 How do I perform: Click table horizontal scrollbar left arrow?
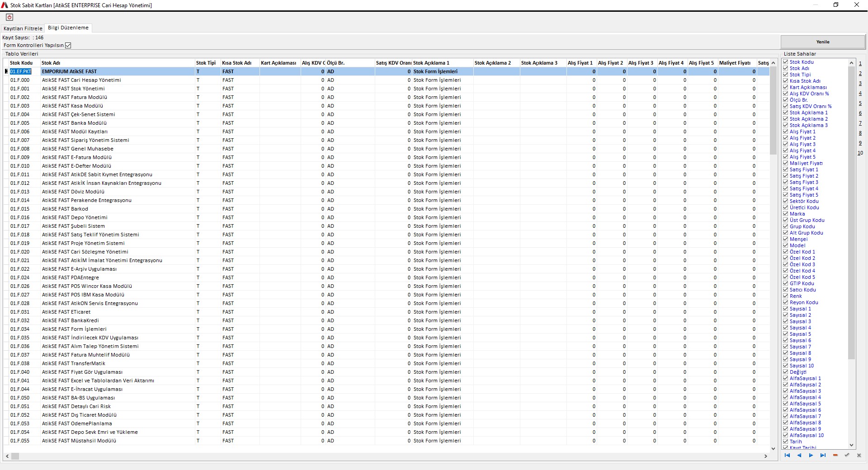click(8, 456)
